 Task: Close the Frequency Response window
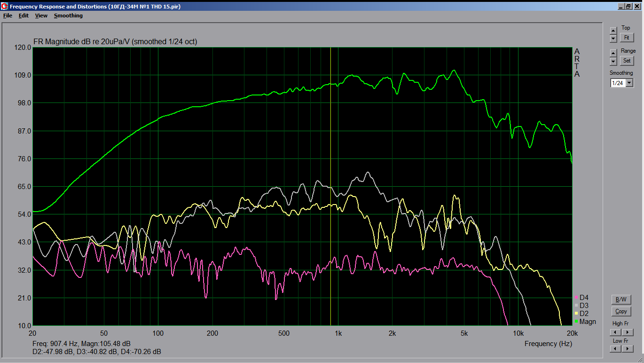636,6
